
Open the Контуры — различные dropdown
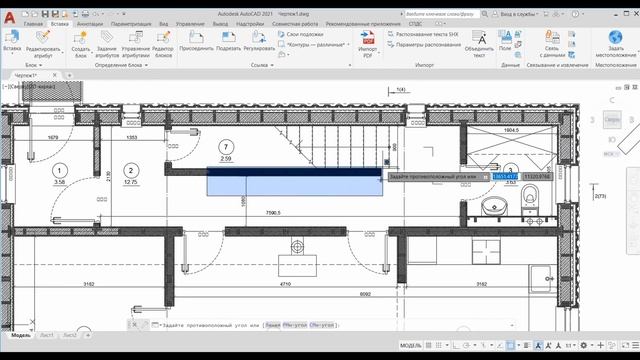[x=313, y=44]
